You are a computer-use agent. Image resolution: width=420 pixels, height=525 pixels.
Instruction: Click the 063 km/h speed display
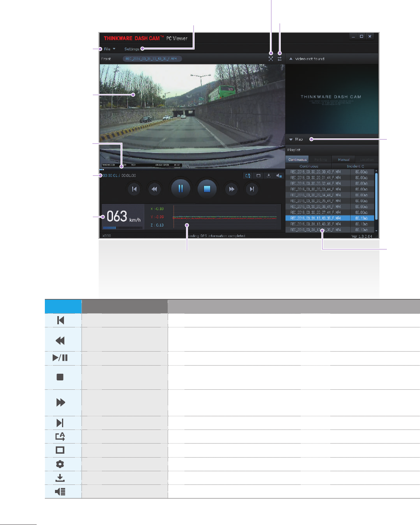[x=123, y=217]
